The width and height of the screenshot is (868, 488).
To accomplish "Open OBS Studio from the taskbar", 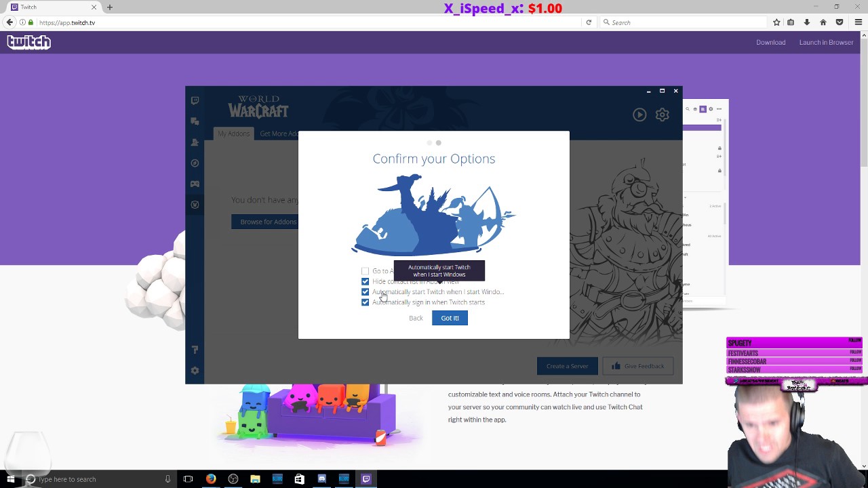I will click(233, 479).
